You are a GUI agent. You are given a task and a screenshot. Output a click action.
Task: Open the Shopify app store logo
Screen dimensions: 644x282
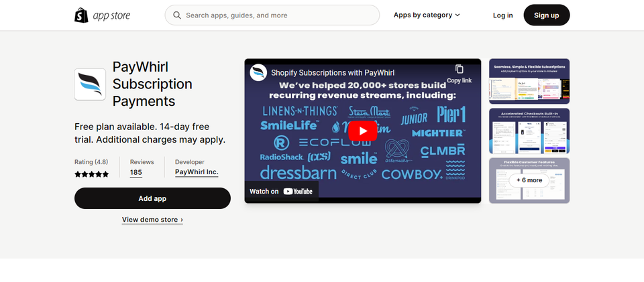pos(102,15)
